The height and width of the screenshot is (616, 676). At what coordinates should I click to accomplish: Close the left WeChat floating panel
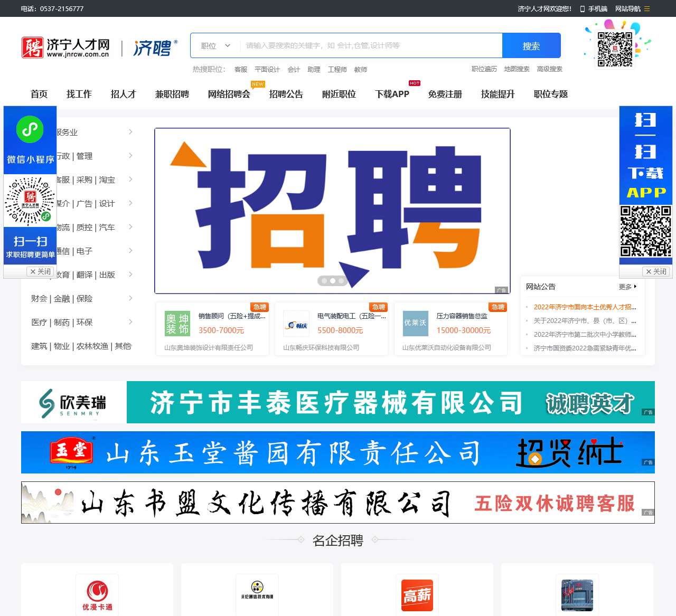coord(41,271)
